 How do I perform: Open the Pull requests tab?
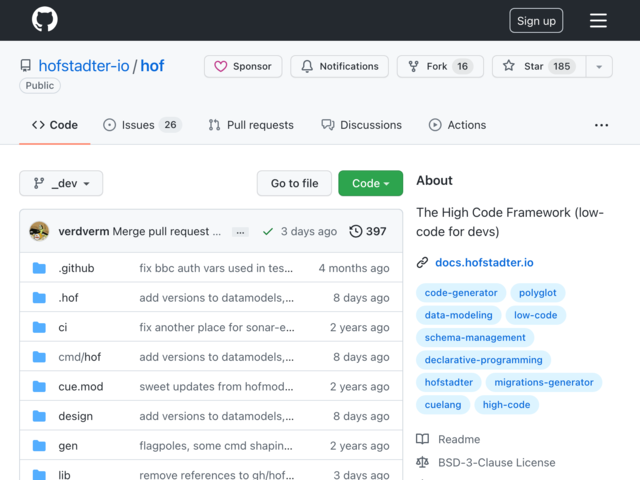pos(251,125)
